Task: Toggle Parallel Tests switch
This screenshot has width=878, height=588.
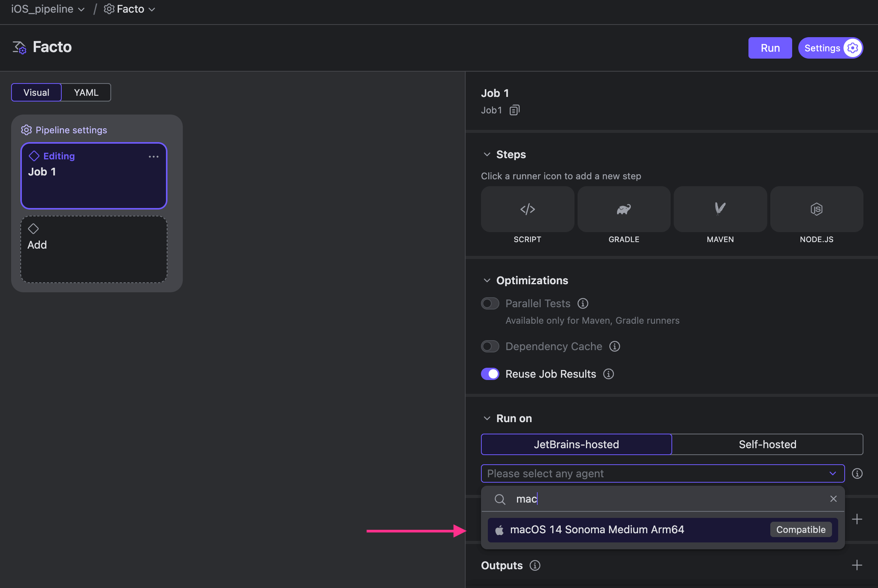Action: coord(490,303)
